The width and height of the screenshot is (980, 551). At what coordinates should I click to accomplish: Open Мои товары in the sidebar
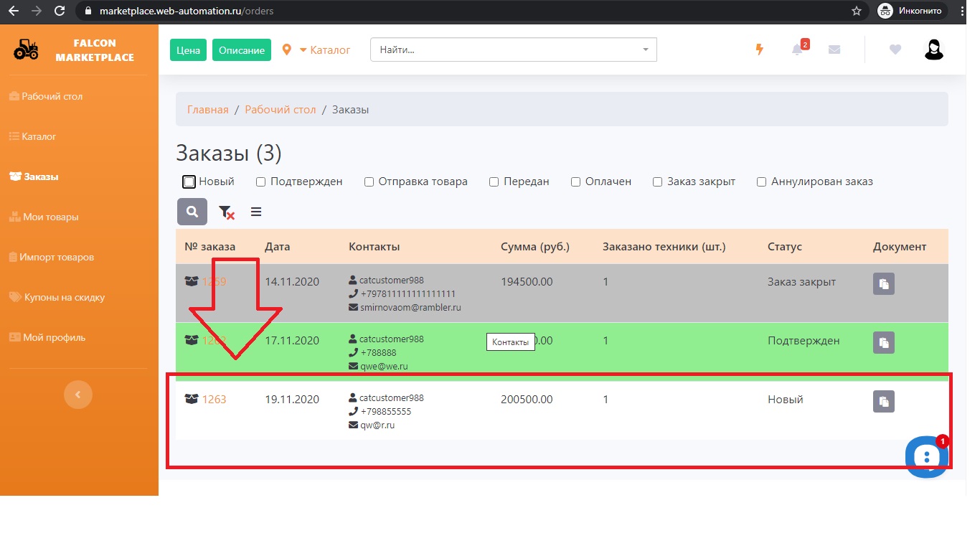coord(50,217)
